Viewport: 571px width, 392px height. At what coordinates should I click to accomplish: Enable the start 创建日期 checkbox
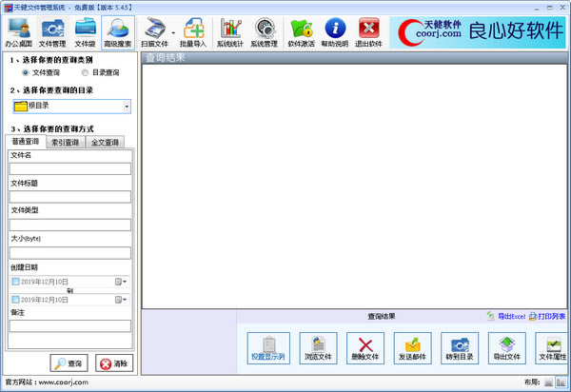(15, 282)
